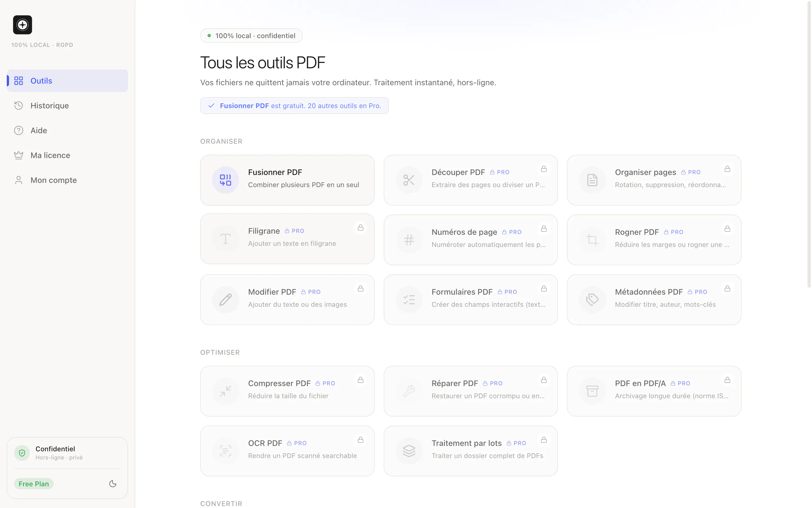Open the Outils section
Image resolution: width=812 pixels, height=508 pixels.
point(67,81)
